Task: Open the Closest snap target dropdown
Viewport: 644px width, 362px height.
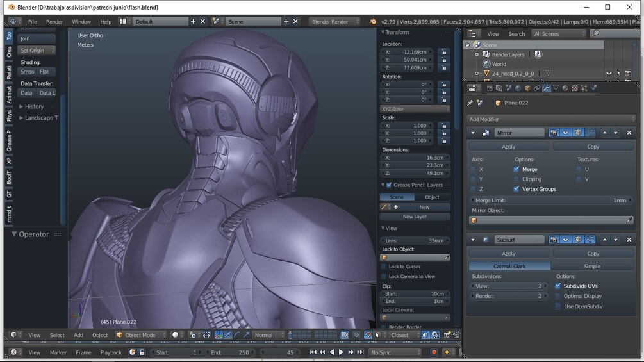Action: pyautogui.click(x=404, y=335)
